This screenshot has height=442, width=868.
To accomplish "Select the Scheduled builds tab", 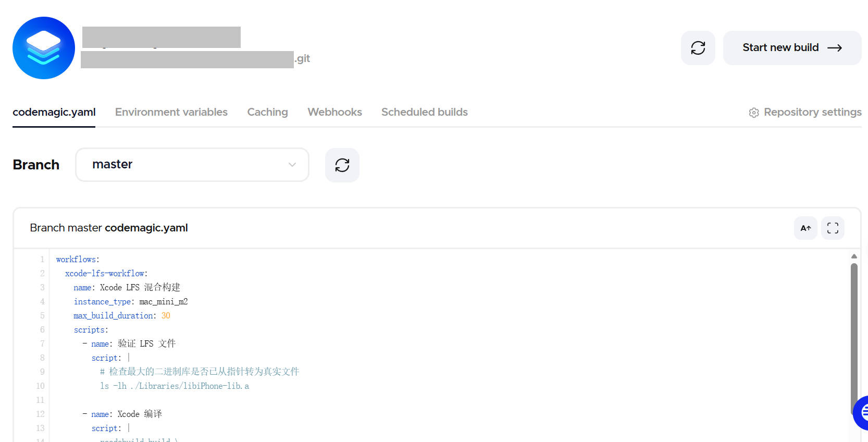I will [x=424, y=112].
